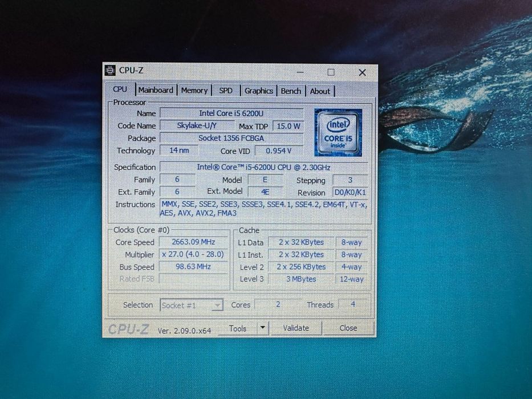Click the L1 Data value 2 x 32 KBytes

tap(301, 242)
